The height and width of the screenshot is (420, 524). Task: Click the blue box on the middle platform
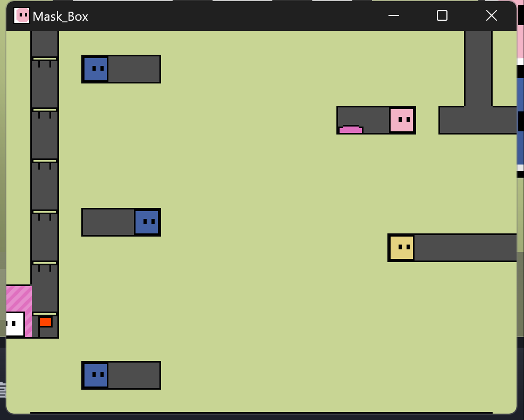tap(147, 222)
